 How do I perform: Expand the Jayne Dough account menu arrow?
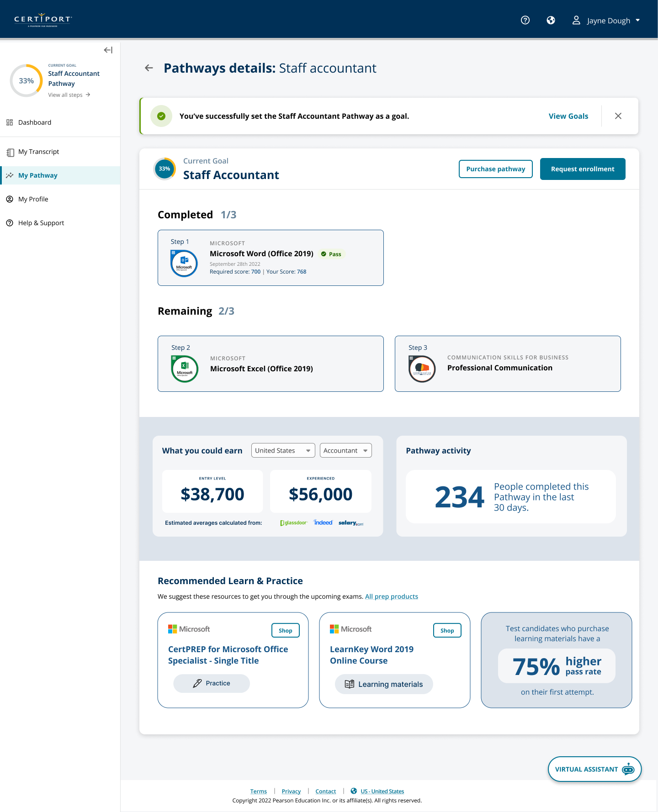[x=638, y=20]
